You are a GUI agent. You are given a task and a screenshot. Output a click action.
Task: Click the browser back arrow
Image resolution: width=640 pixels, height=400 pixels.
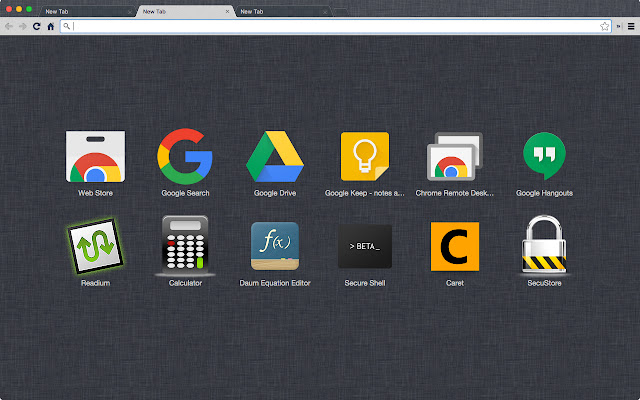click(x=9, y=27)
